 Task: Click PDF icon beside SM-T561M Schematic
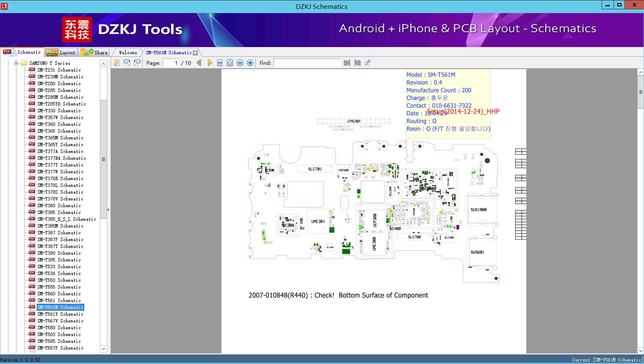pyautogui.click(x=32, y=307)
